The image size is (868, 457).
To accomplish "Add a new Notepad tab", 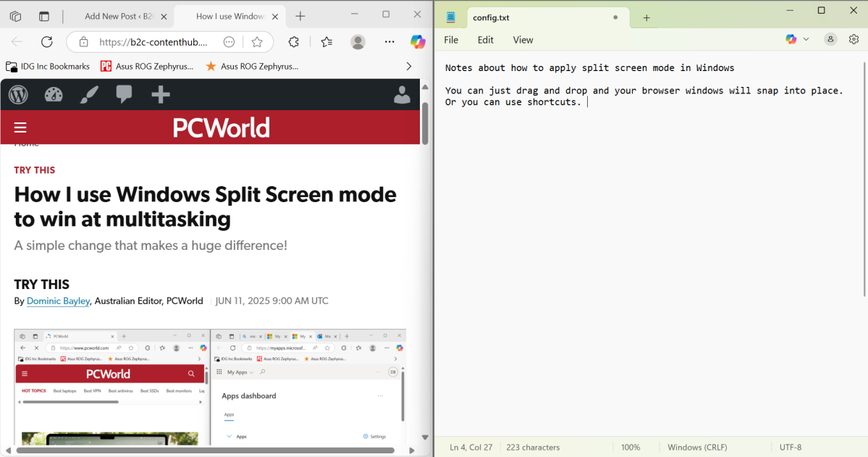I will tap(646, 17).
